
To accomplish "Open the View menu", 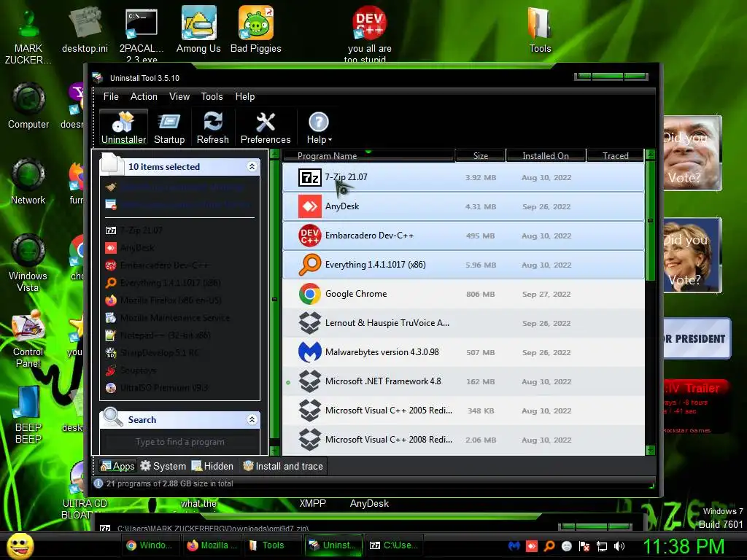I will (179, 97).
